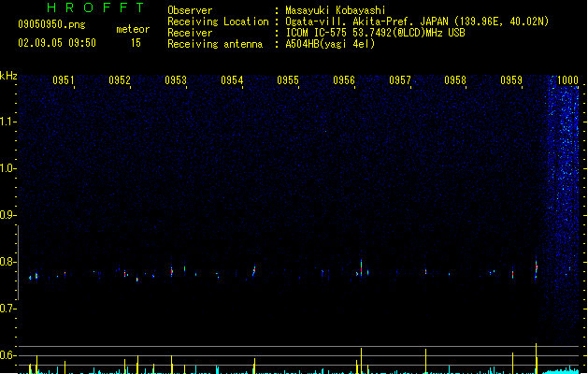Select the filename 09050950.png
This screenshot has height=374, width=588.
pyautogui.click(x=51, y=24)
